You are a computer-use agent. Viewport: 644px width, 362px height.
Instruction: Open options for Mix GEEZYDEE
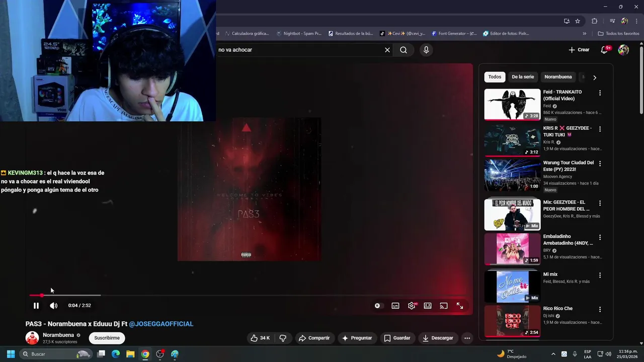click(600, 203)
